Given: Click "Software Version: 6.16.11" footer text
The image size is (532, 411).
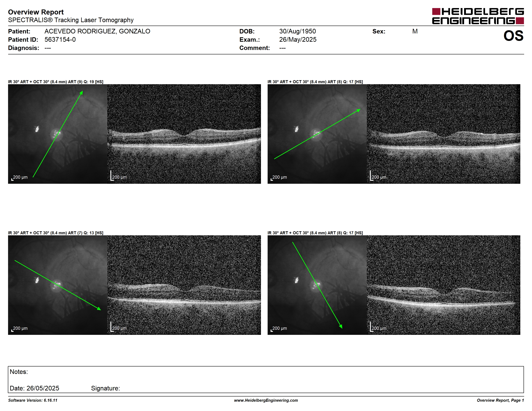Looking at the screenshot, I should click(x=33, y=400).
